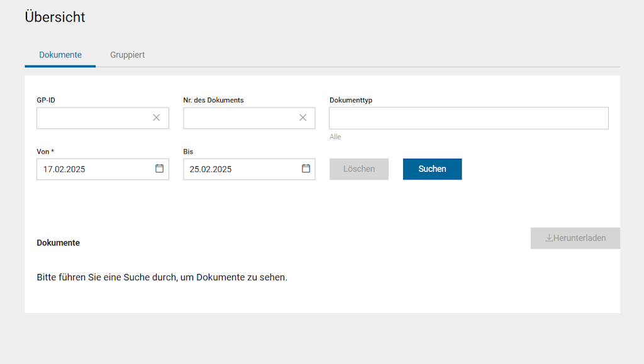Click the Übersicht page heading
Viewport: 644px width, 364px height.
55,17
